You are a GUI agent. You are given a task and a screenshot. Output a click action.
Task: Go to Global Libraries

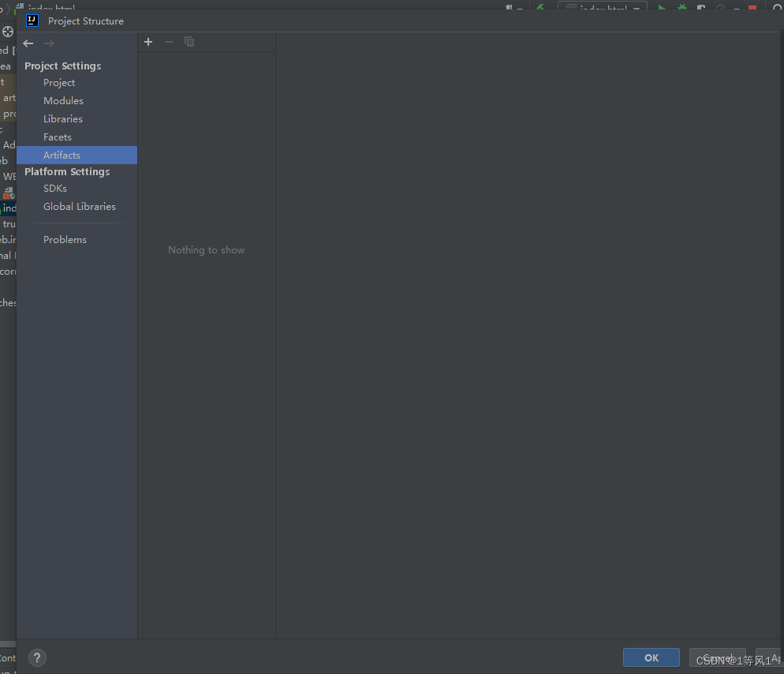(x=77, y=207)
